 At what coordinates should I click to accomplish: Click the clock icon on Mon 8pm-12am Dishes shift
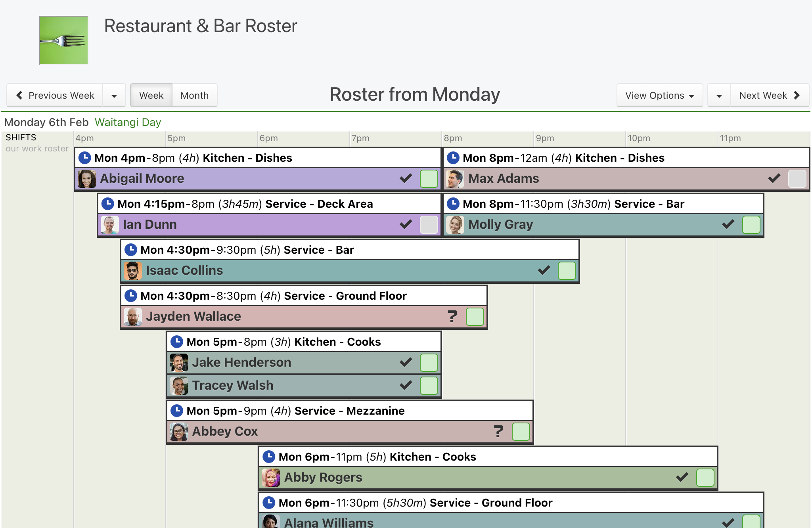(x=453, y=158)
